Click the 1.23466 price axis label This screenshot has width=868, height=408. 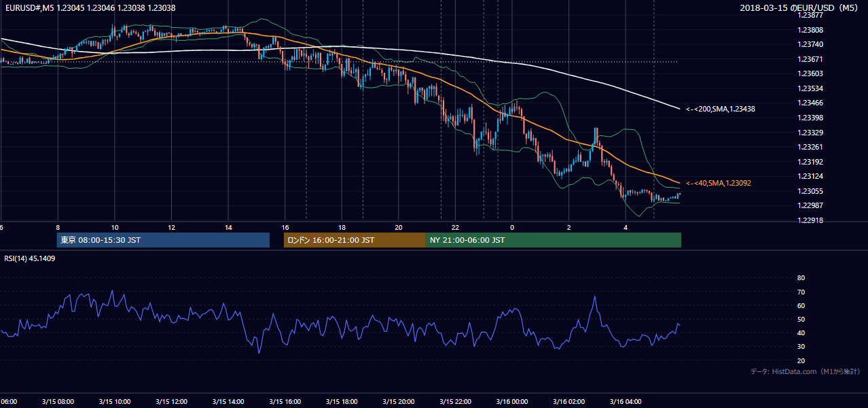pos(810,103)
